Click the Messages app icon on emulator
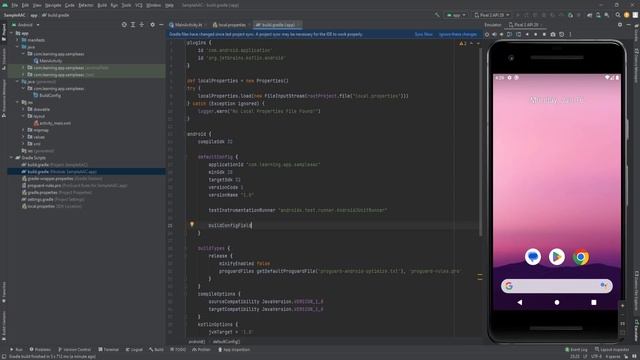This screenshot has width=640, height=360. [533, 257]
